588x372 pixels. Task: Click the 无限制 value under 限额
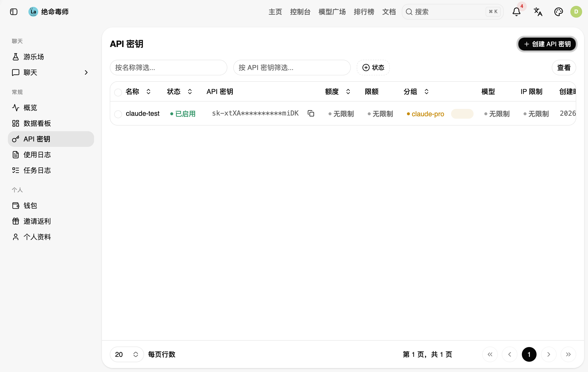[380, 114]
